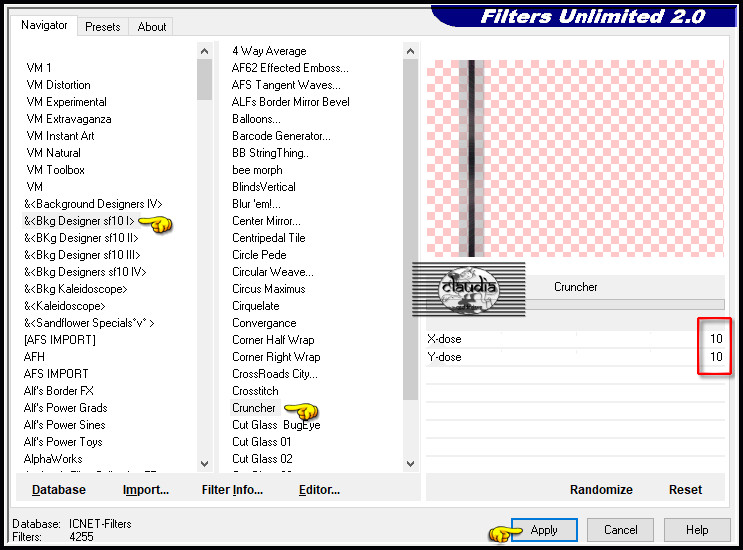The image size is (743, 550).
Task: Select &<BKg Designer sf10 II> category
Action: coord(81,238)
